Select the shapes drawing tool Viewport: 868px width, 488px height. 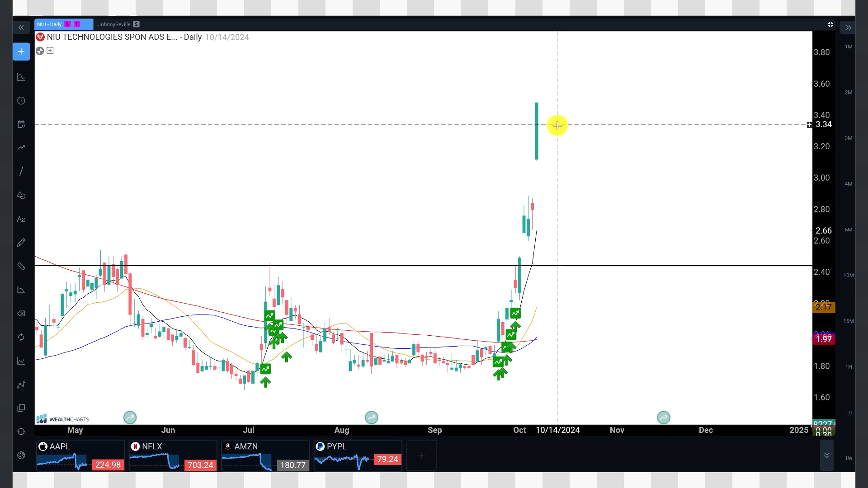tap(21, 196)
